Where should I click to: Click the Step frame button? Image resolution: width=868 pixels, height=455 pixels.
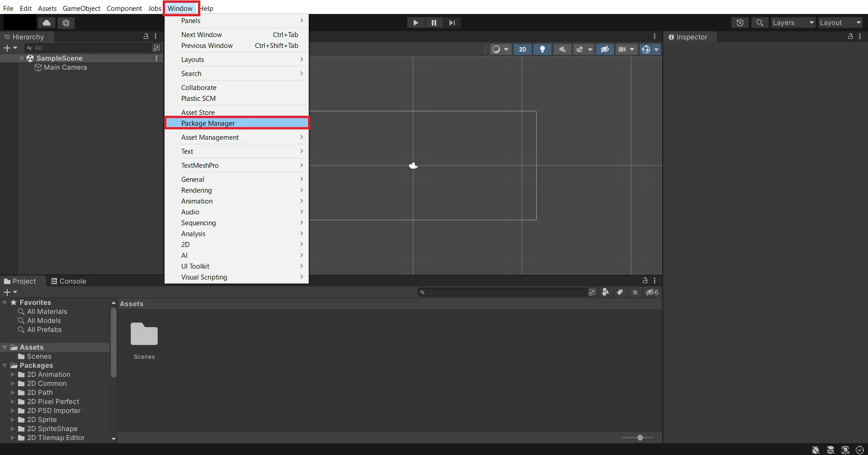pos(452,23)
